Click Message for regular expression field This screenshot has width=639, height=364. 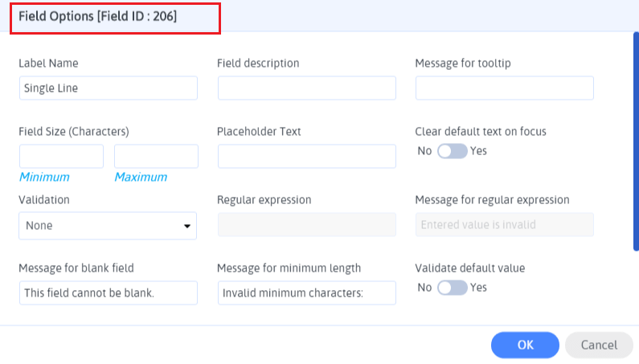[x=504, y=225]
